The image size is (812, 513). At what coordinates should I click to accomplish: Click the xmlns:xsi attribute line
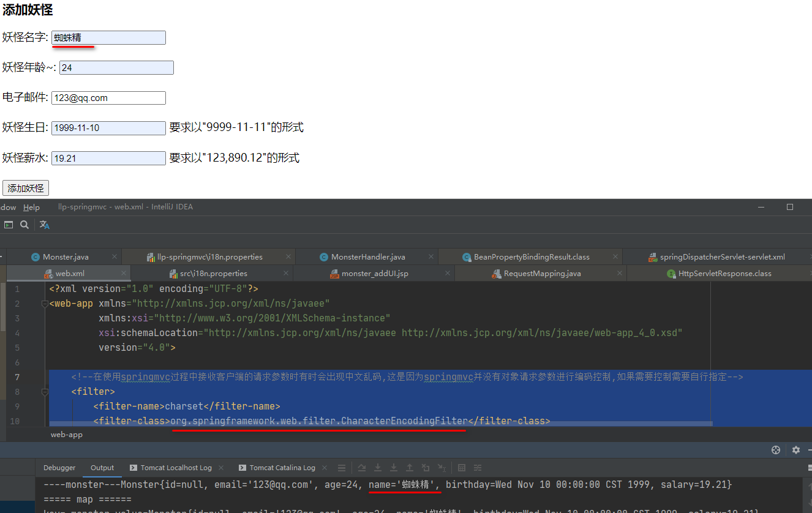(x=244, y=318)
